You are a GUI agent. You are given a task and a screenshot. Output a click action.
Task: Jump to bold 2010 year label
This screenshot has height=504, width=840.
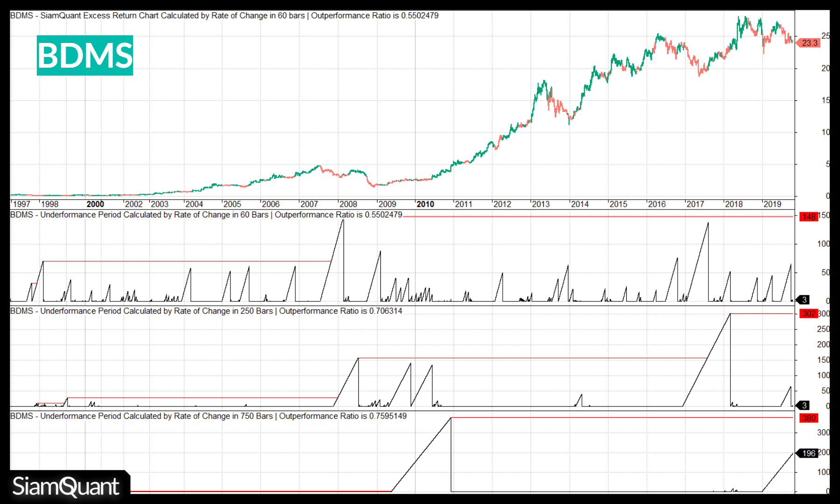click(425, 204)
